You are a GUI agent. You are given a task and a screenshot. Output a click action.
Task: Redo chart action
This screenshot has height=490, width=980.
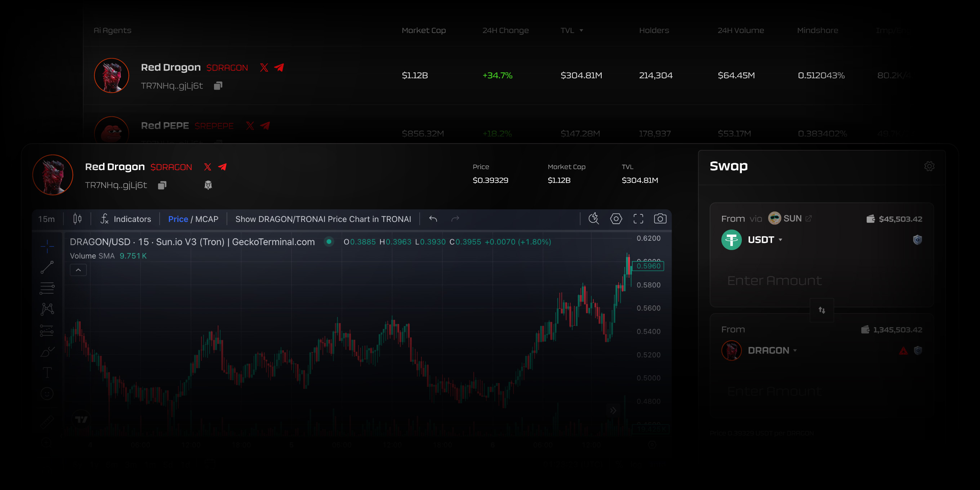[x=455, y=219]
